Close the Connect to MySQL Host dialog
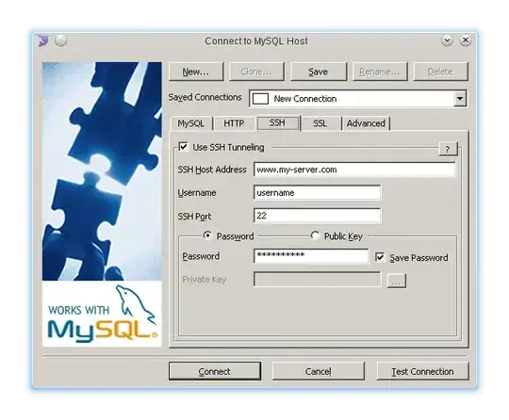Viewport: 509px width, 420px height. click(x=466, y=40)
